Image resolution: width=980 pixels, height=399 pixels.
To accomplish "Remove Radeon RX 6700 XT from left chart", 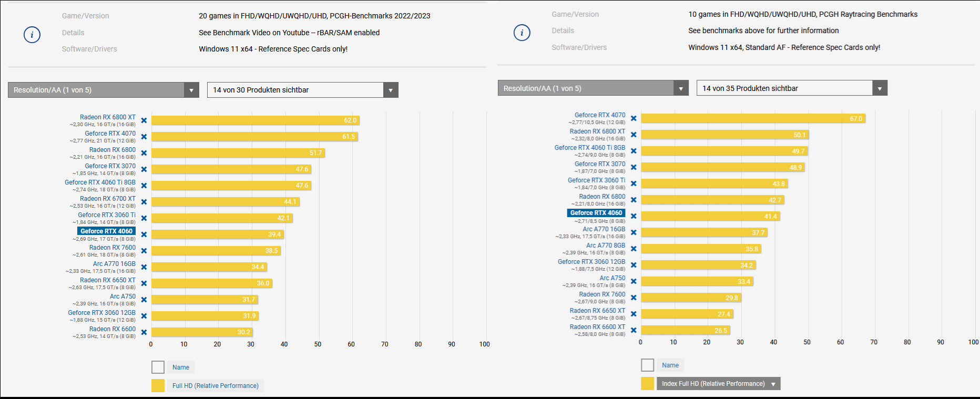I will click(x=144, y=202).
